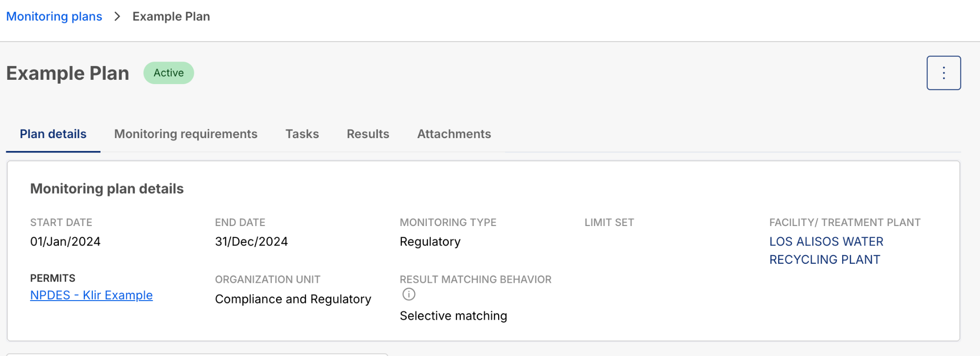Open NPDES - Klir Example permit link
This screenshot has height=356, width=980.
[x=91, y=295]
